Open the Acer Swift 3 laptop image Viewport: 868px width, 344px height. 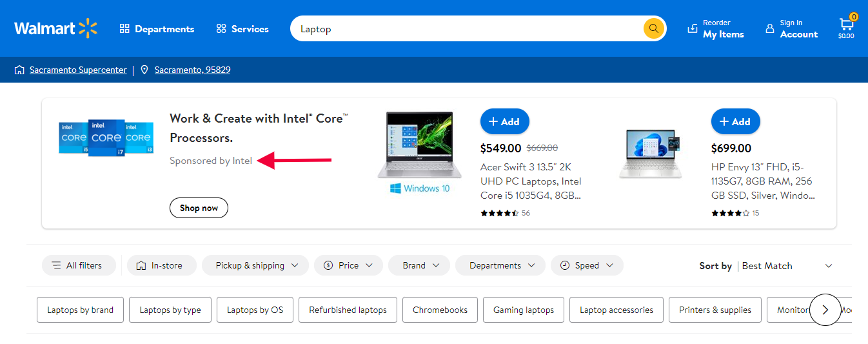point(420,153)
